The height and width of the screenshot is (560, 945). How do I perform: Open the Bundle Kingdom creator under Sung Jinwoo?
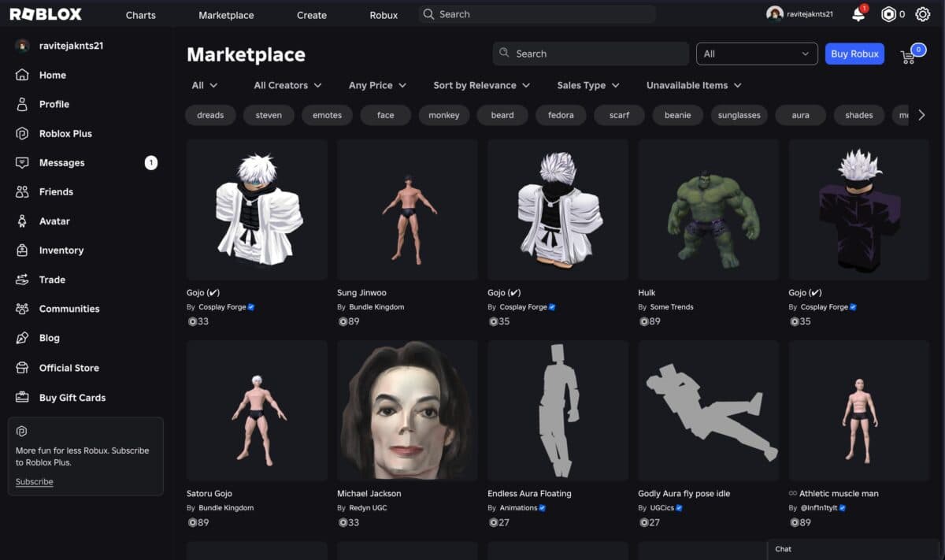click(376, 307)
